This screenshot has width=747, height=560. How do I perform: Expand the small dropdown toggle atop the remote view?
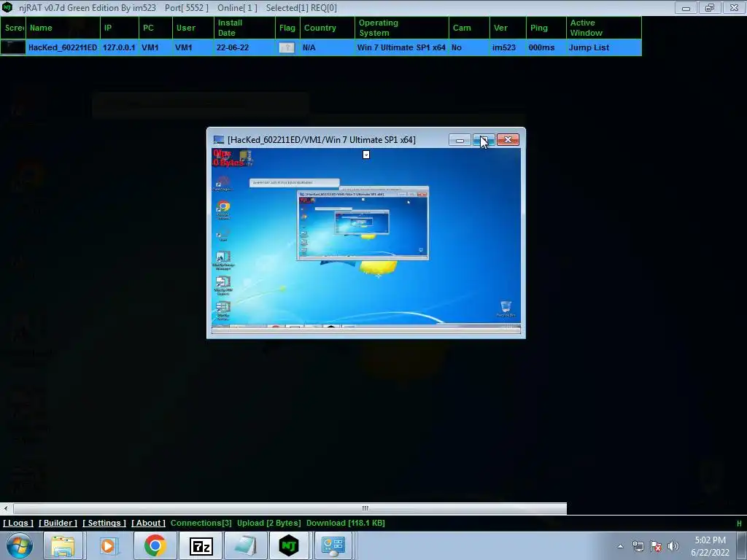click(x=366, y=155)
